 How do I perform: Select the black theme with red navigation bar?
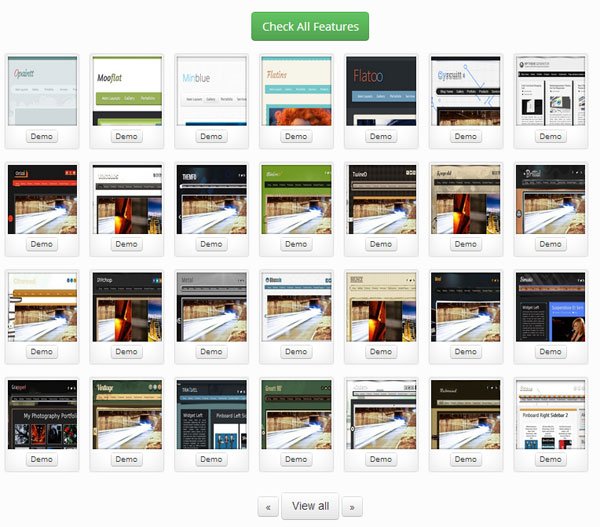point(42,199)
